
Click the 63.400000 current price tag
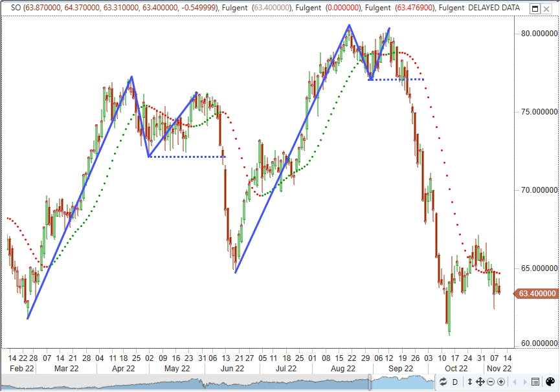535,294
